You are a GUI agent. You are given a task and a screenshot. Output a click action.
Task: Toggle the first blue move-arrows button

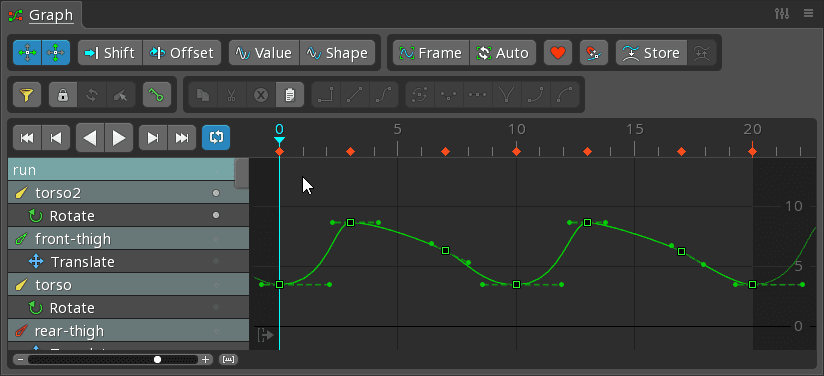coord(27,53)
